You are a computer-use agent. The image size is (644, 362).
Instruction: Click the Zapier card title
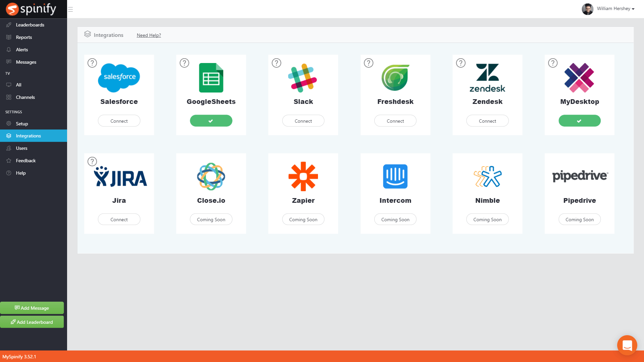click(x=303, y=200)
